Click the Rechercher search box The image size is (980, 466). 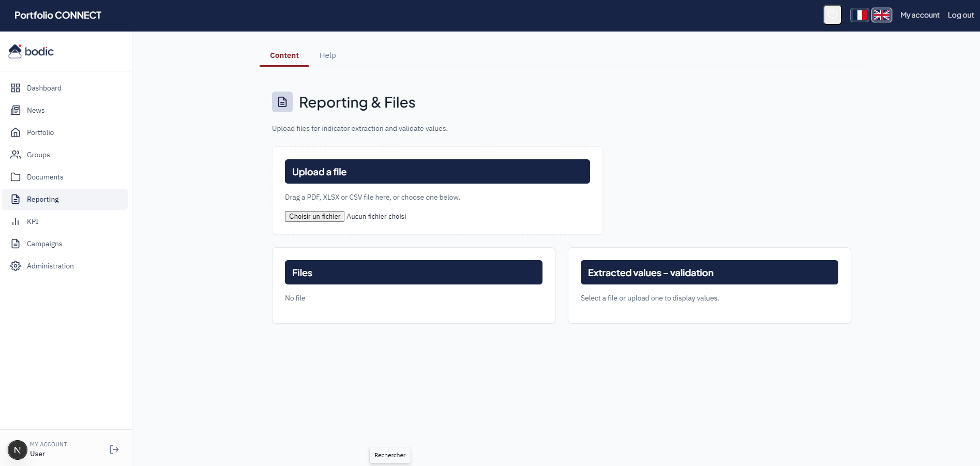pos(390,455)
